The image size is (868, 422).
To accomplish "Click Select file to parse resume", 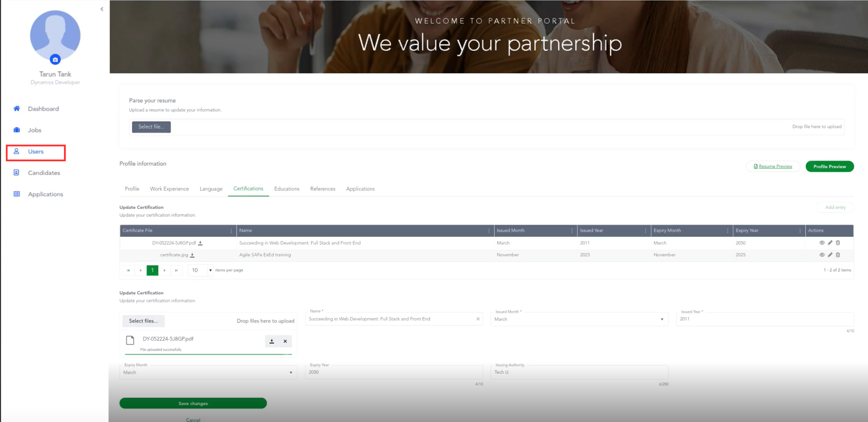I will point(151,127).
